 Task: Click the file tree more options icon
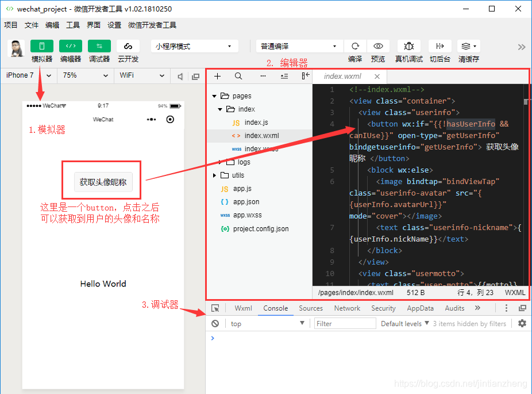pyautogui.click(x=263, y=76)
